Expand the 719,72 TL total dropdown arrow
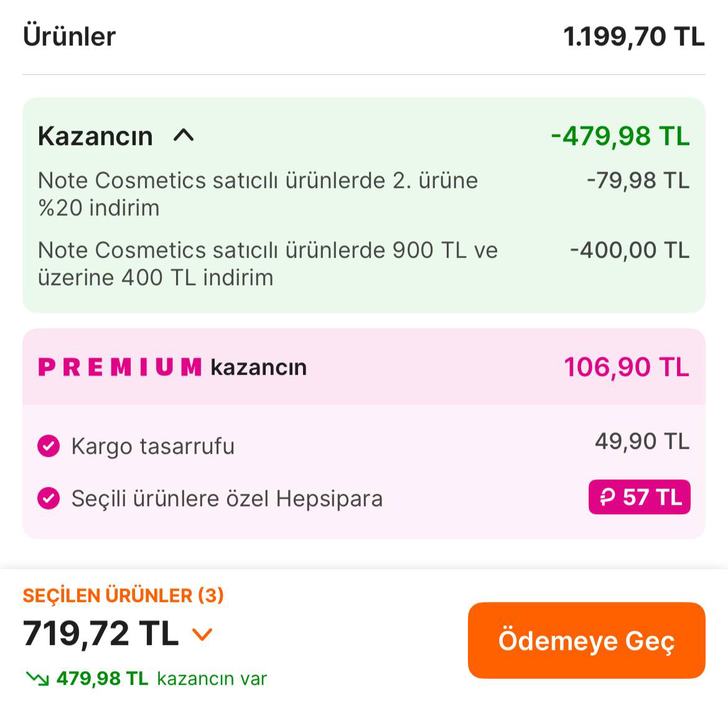This screenshot has height=711, width=728. coord(202,634)
